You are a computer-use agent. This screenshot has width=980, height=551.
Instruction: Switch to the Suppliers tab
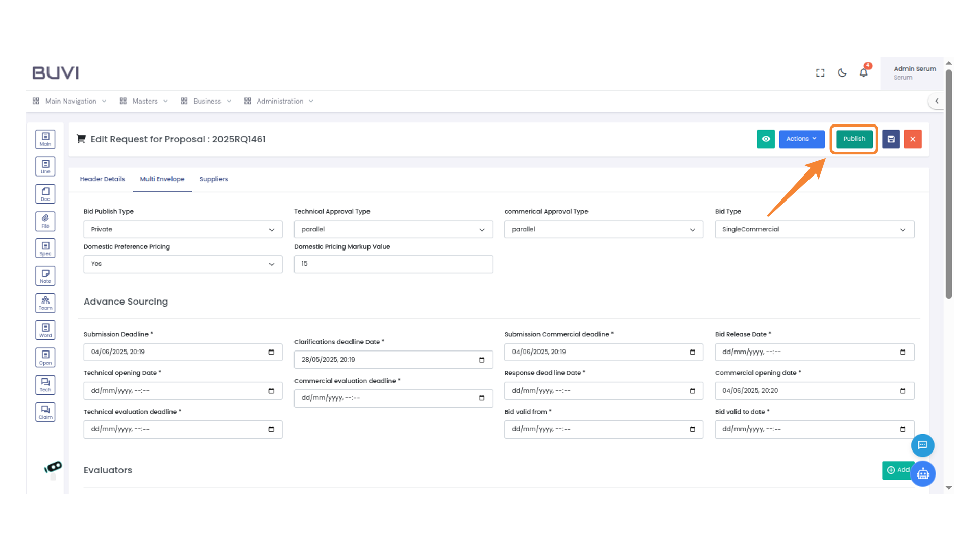(213, 179)
